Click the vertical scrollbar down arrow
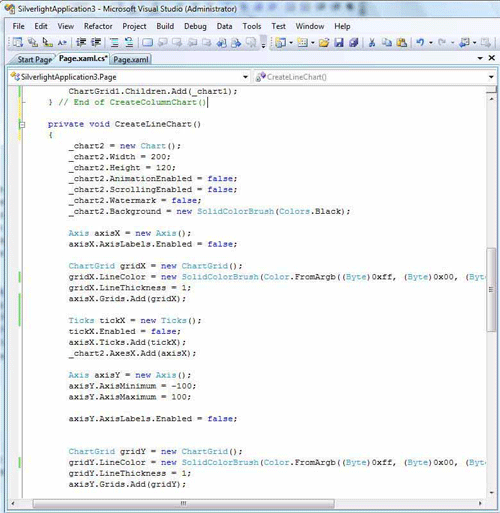Screen dimensions: 500x513 [491, 493]
